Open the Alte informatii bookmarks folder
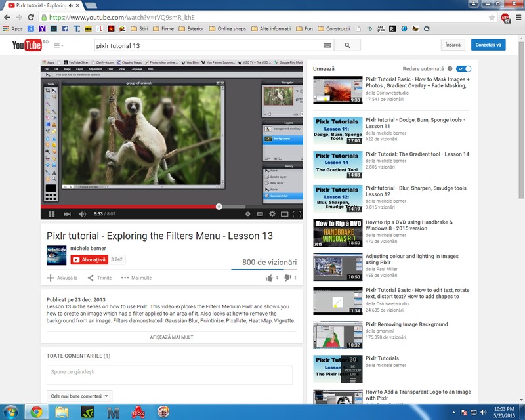The image size is (525, 420). [271, 29]
